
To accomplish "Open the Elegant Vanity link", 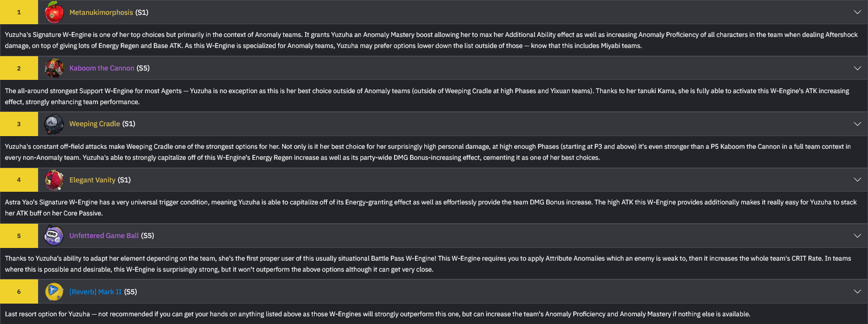I will pos(92,180).
